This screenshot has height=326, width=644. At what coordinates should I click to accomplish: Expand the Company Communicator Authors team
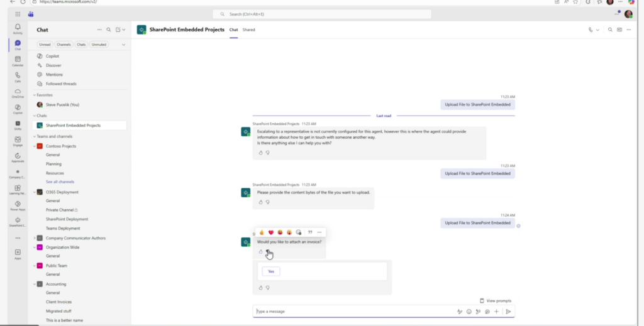coord(35,238)
